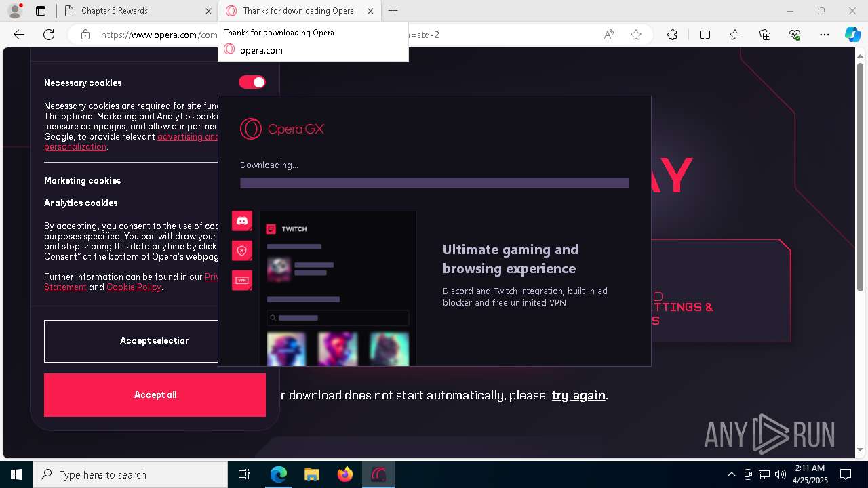
Task: Toggle split screen view
Action: pyautogui.click(x=705, y=35)
